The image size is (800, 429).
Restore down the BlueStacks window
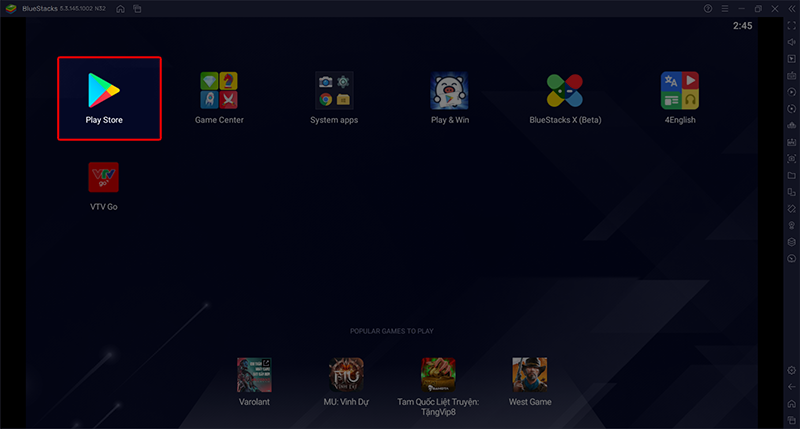[758, 9]
